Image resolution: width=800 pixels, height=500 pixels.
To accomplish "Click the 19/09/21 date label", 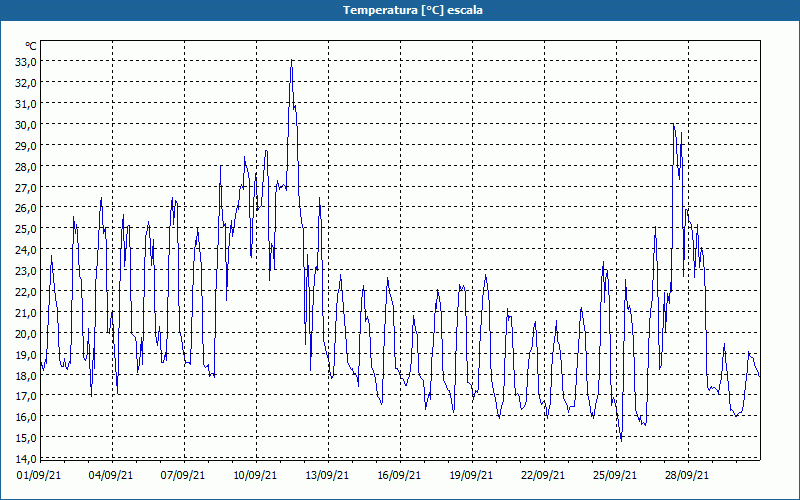I will point(472,476).
